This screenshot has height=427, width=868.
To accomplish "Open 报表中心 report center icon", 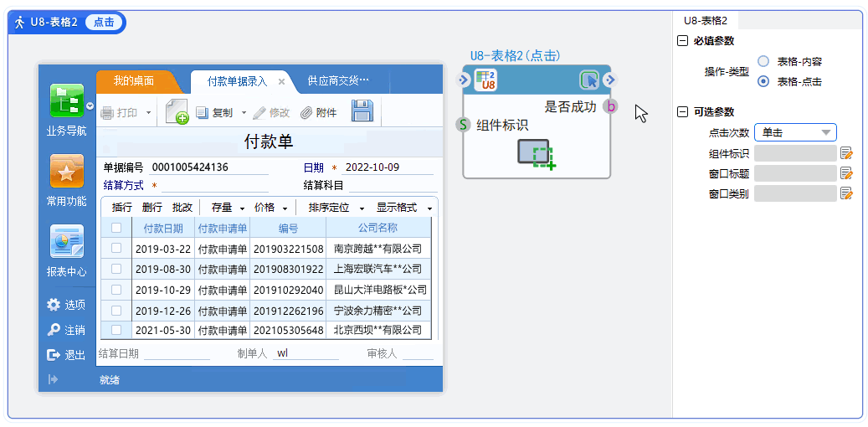I will [x=66, y=242].
